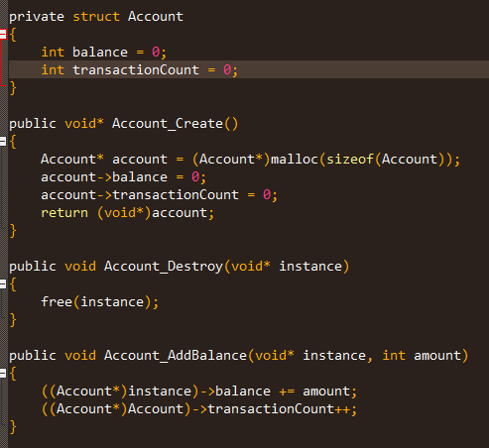Click the sizeof keyword
This screenshot has width=489, height=448.
350,160
